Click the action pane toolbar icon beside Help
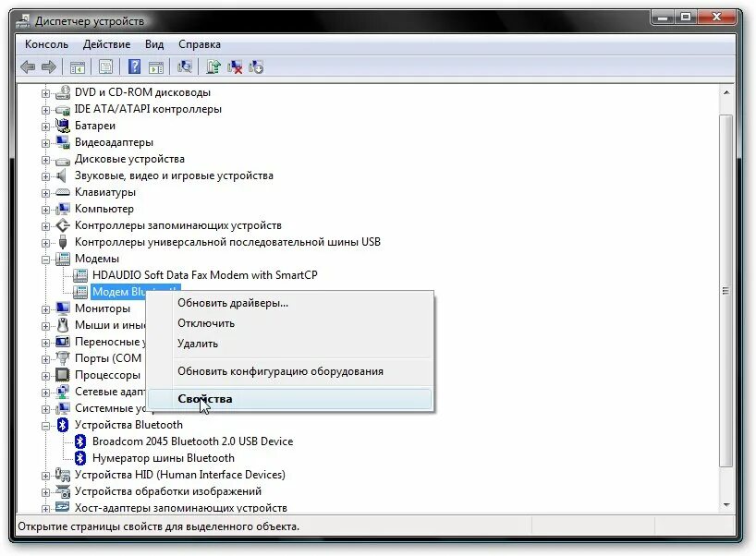The image size is (756, 556). coord(156,67)
